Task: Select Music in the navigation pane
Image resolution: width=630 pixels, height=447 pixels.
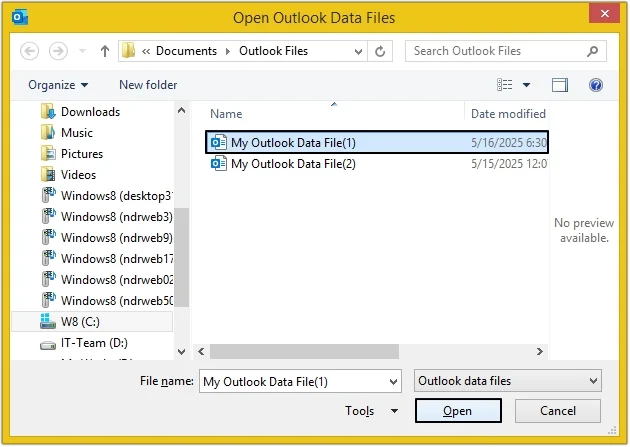Action: [x=76, y=133]
